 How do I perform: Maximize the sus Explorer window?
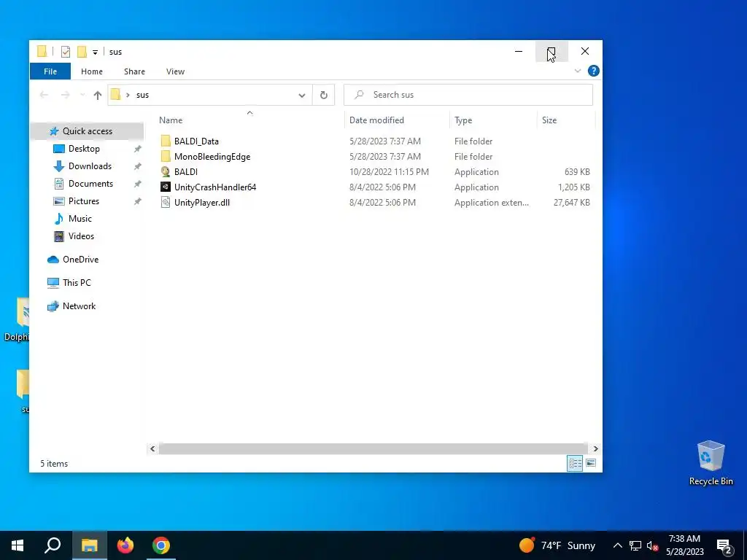pyautogui.click(x=551, y=52)
